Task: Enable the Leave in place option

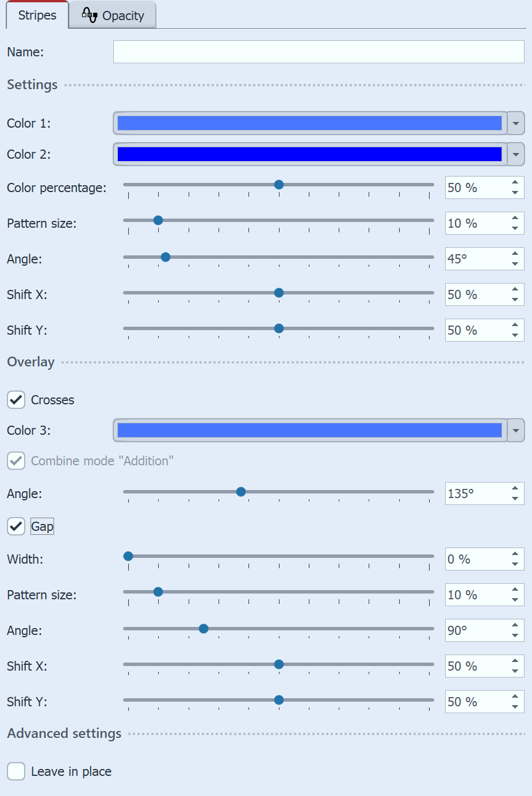Action: 16,771
